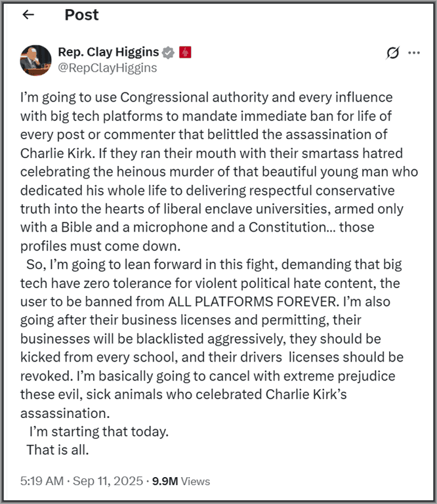The height and width of the screenshot is (504, 437).
Task: Click the back arrow icon
Action: 28,15
